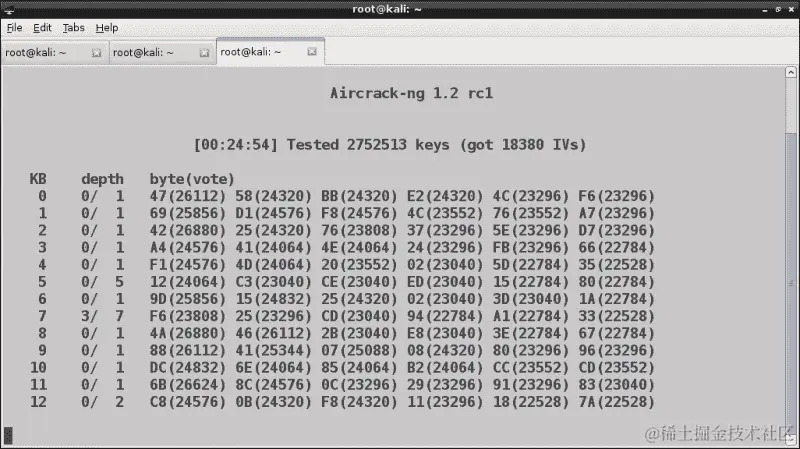Maximize the terminal window
800x449 pixels.
(778, 9)
